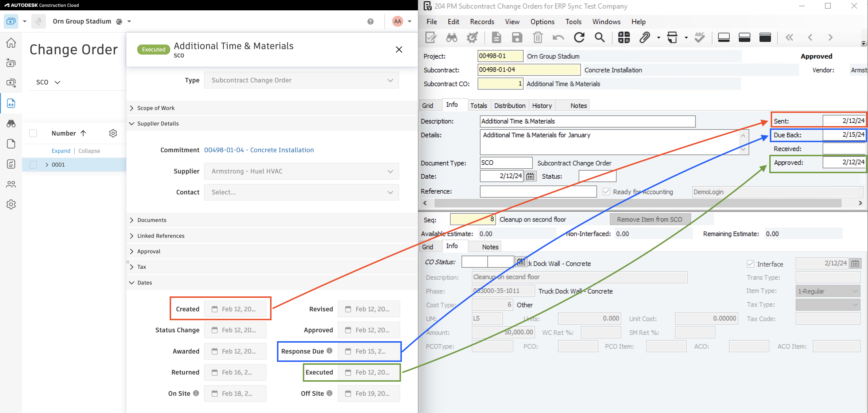Open settings gear in Autodesk sidebar
Image resolution: width=868 pixels, height=413 pixels.
point(11,204)
